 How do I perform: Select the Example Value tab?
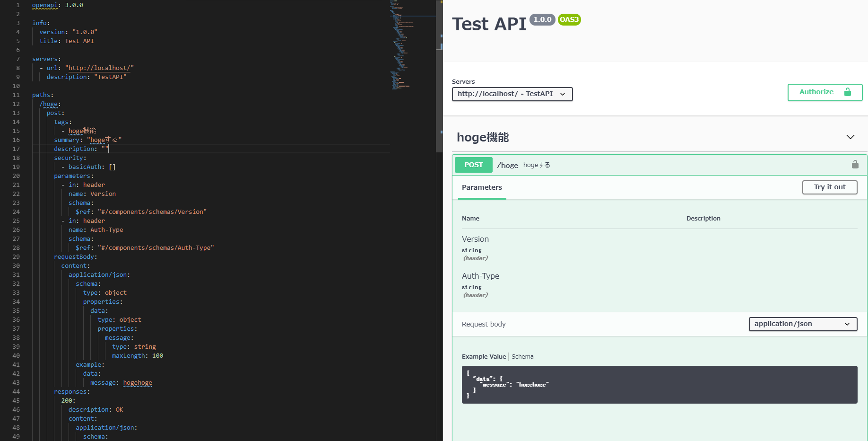tap(484, 357)
